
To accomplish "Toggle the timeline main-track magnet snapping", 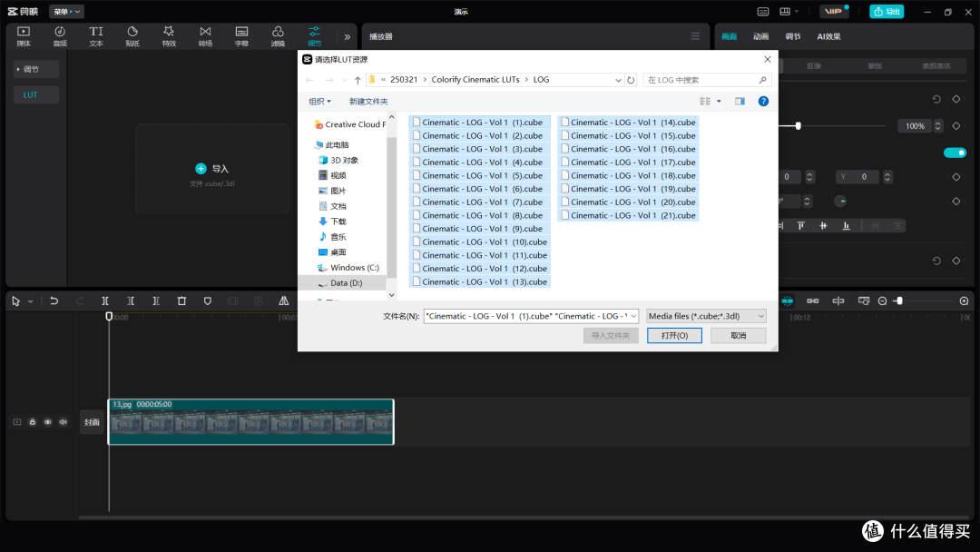I will [788, 301].
